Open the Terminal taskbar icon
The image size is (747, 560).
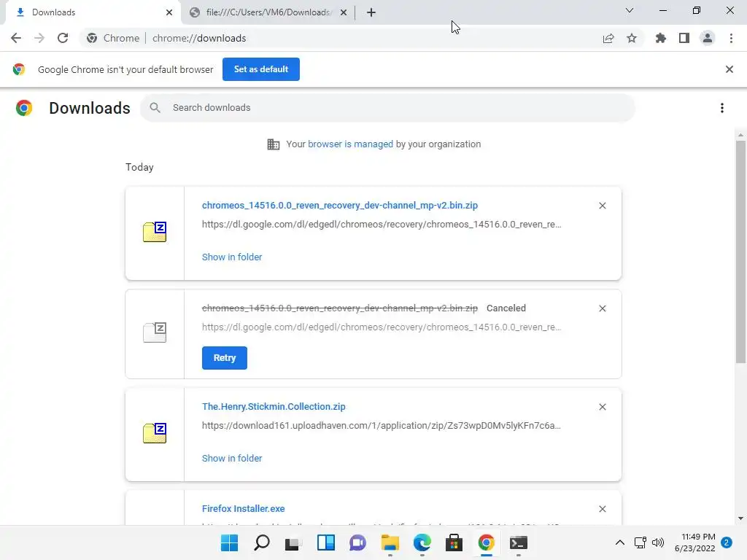coord(519,542)
